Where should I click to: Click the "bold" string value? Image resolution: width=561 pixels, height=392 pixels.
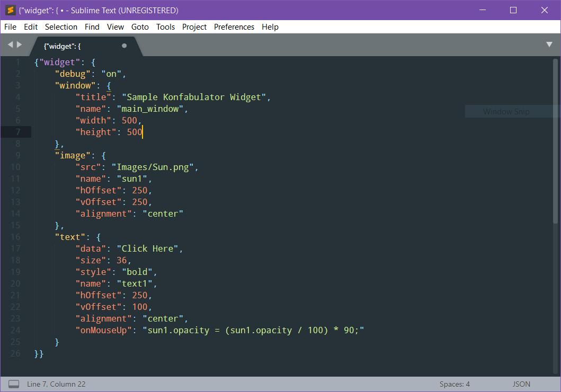[137, 272]
